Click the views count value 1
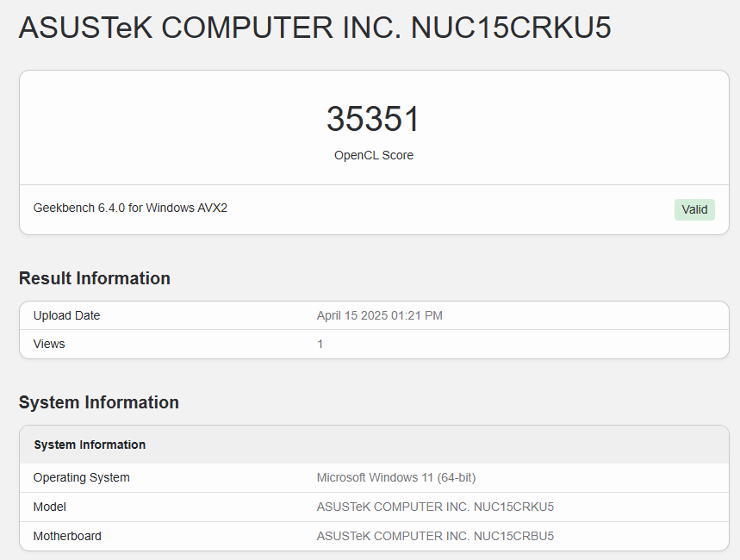 [320, 344]
